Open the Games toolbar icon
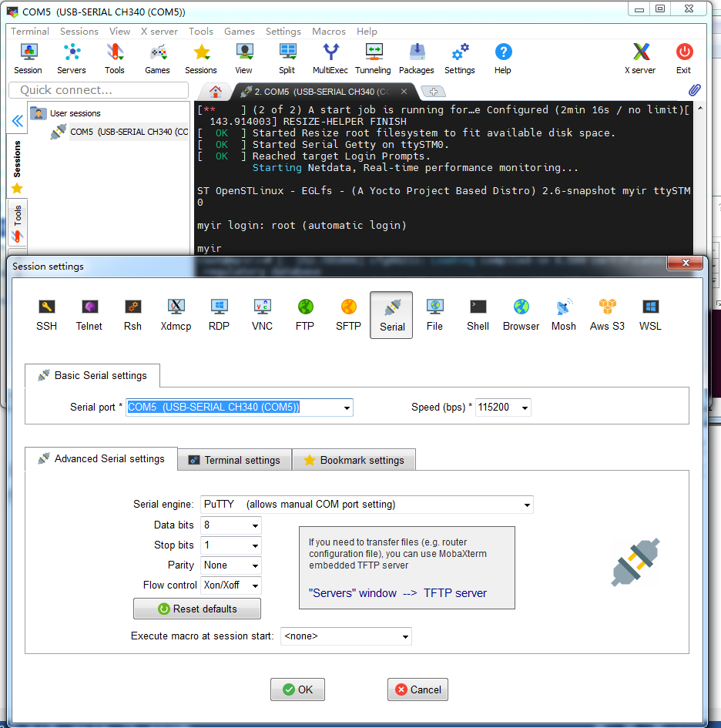721x728 pixels. (x=157, y=59)
